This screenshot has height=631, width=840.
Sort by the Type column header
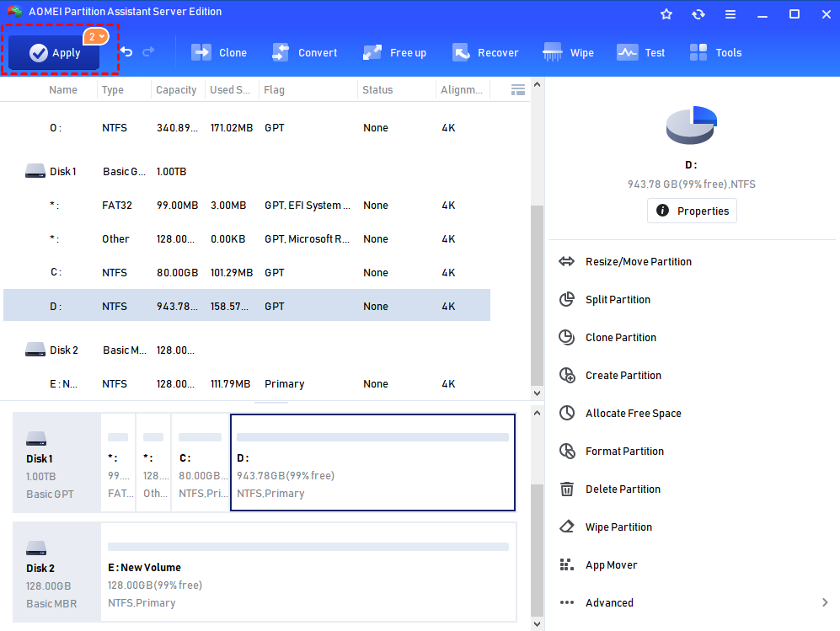tap(113, 90)
